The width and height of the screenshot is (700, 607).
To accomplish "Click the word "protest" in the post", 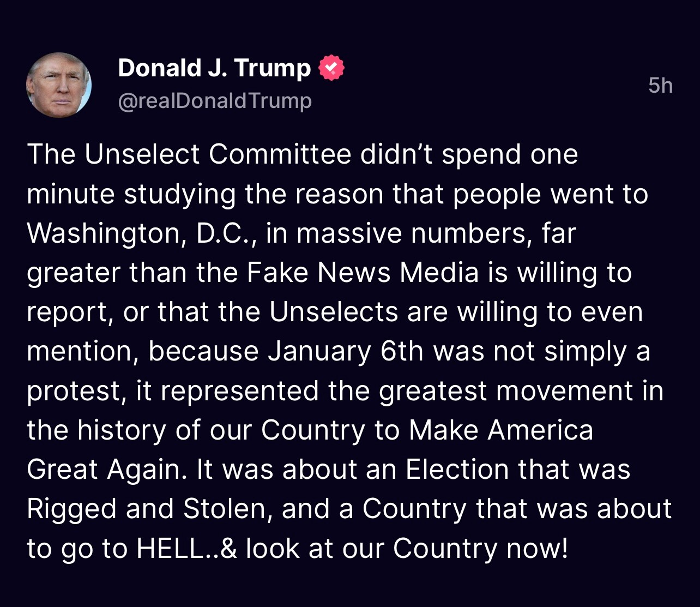I will [x=73, y=392].
